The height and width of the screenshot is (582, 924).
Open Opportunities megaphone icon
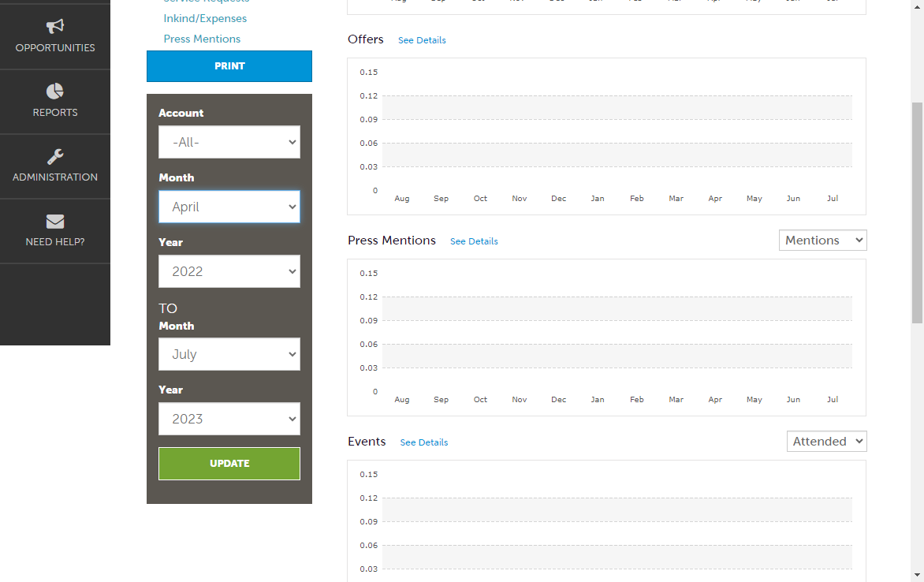tap(55, 26)
